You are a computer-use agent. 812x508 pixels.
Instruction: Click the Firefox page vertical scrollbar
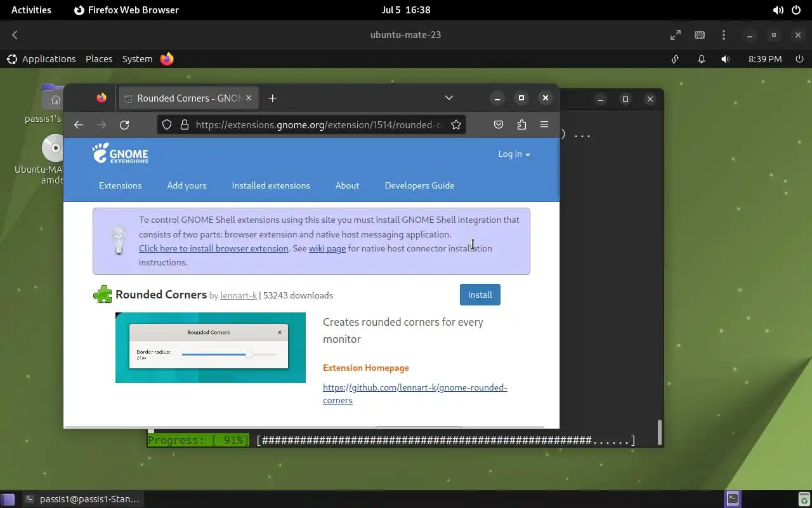click(x=558, y=167)
